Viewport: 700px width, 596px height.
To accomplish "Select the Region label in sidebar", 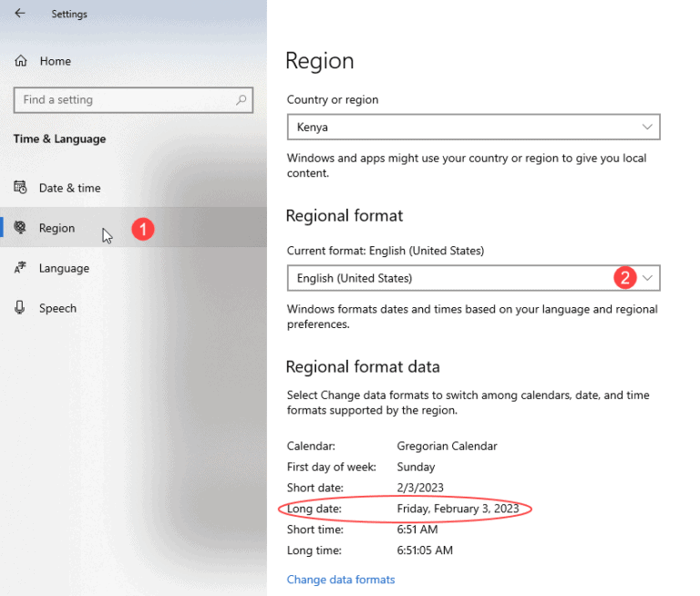I will coord(57,228).
